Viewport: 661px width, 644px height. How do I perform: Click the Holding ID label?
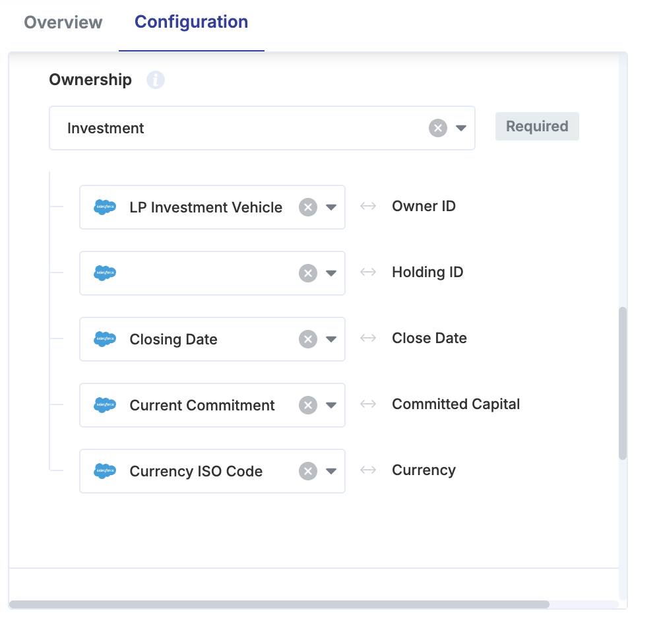point(427,273)
